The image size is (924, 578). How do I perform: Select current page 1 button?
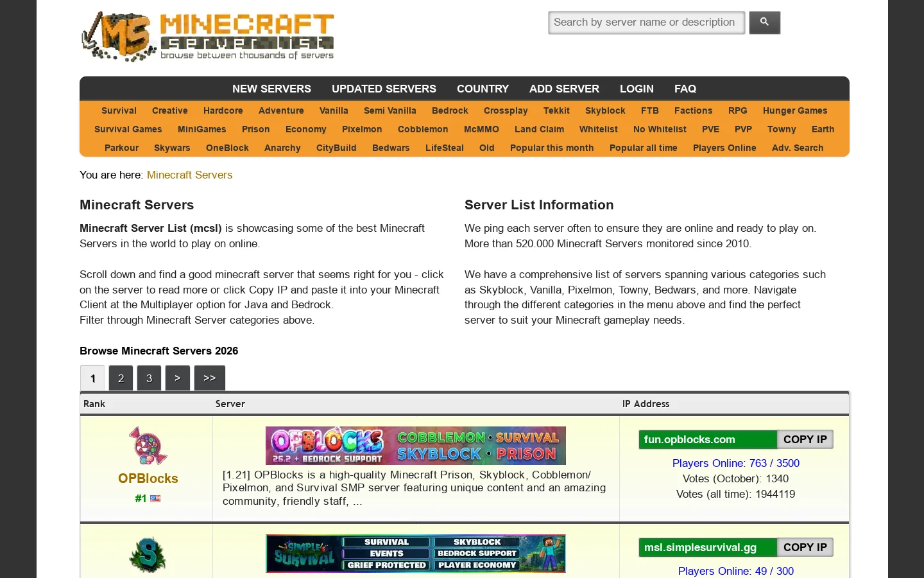pyautogui.click(x=92, y=378)
